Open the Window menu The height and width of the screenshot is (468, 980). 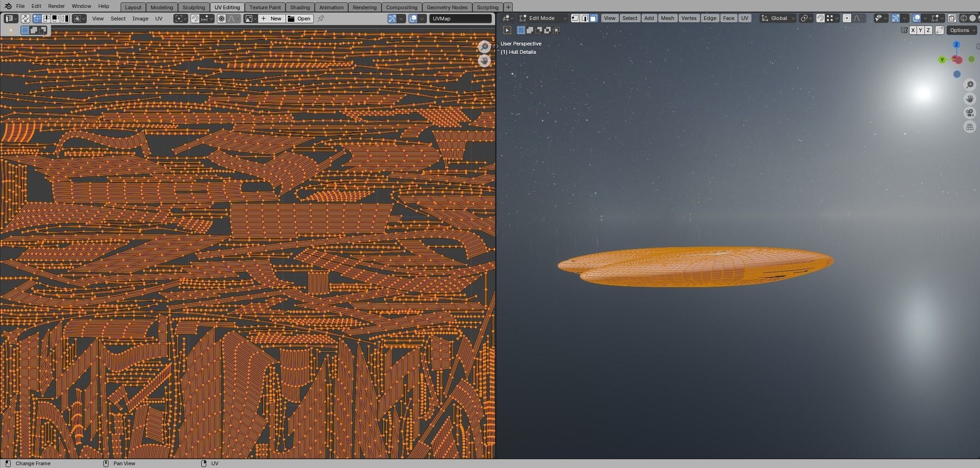point(81,6)
